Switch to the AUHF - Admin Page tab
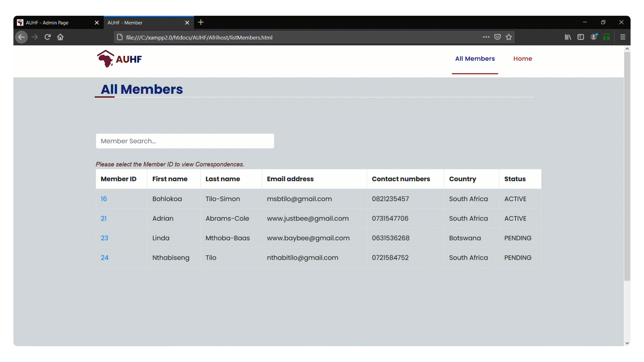The image size is (644, 362). pyautogui.click(x=59, y=22)
